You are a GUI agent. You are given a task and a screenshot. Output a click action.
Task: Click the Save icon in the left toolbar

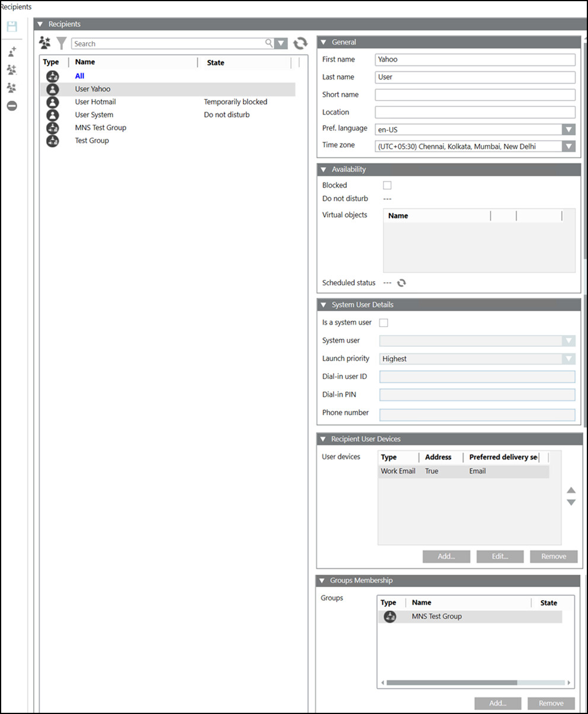point(12,26)
